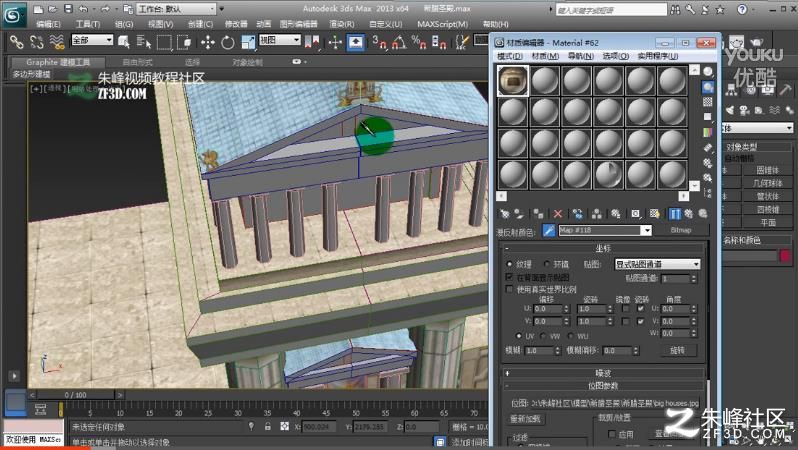Click the Go to Parent icon in Material Editor
Screen dimensions: 798x450
point(689,214)
